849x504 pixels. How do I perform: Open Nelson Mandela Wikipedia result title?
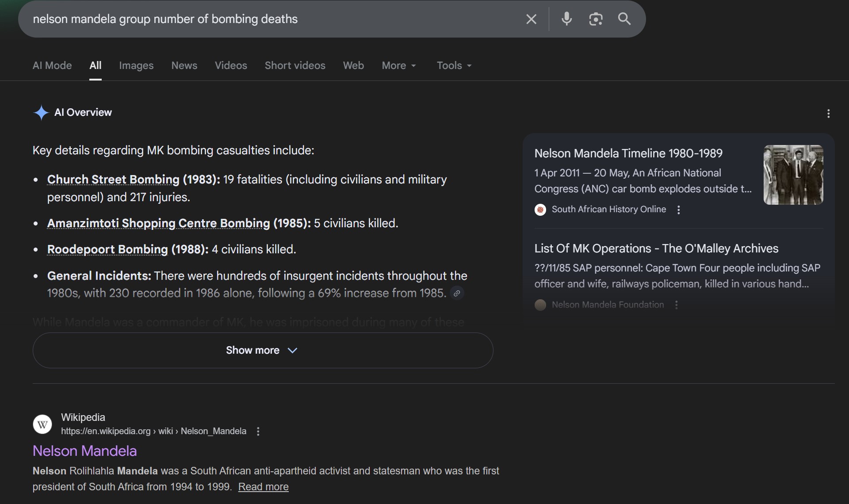click(84, 451)
